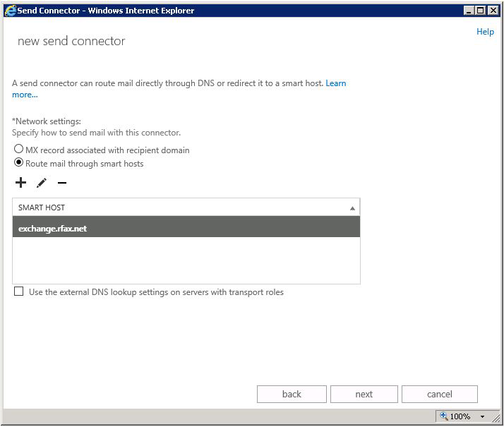The image size is (504, 427).
Task: Click zoom magnifier icon in status bar
Action: tap(443, 416)
